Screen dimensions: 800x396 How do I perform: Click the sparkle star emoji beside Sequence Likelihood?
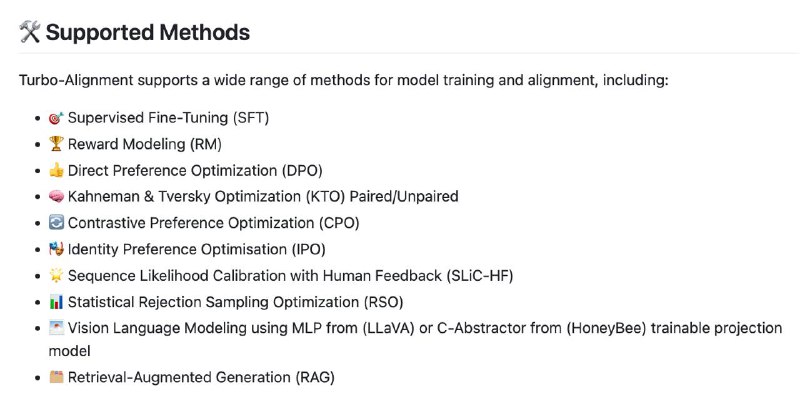pos(56,276)
